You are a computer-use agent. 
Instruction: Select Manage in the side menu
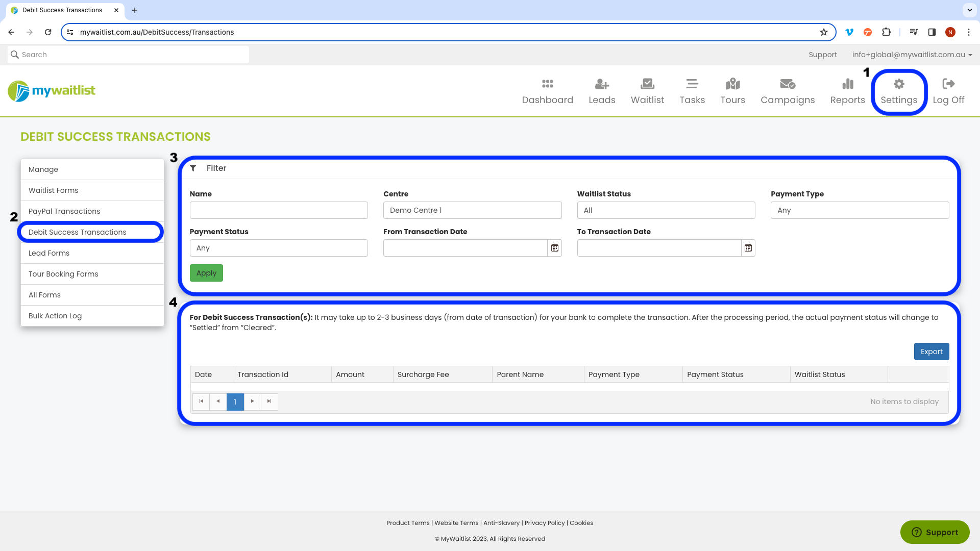[92, 169]
